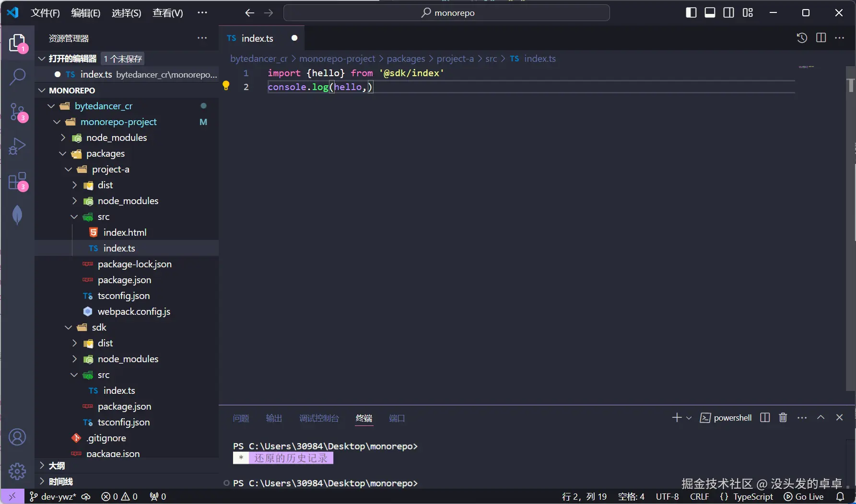
Task: Close the terminal panel
Action: (x=839, y=418)
